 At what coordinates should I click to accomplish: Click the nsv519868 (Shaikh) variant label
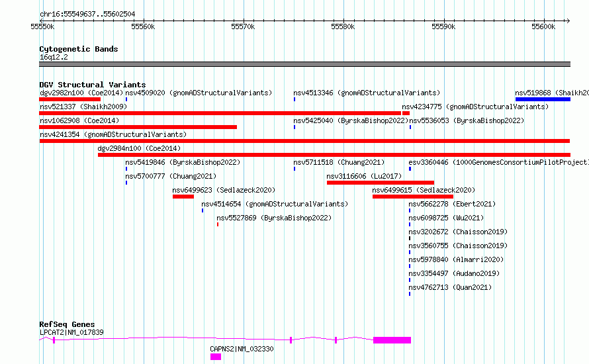tap(552, 93)
